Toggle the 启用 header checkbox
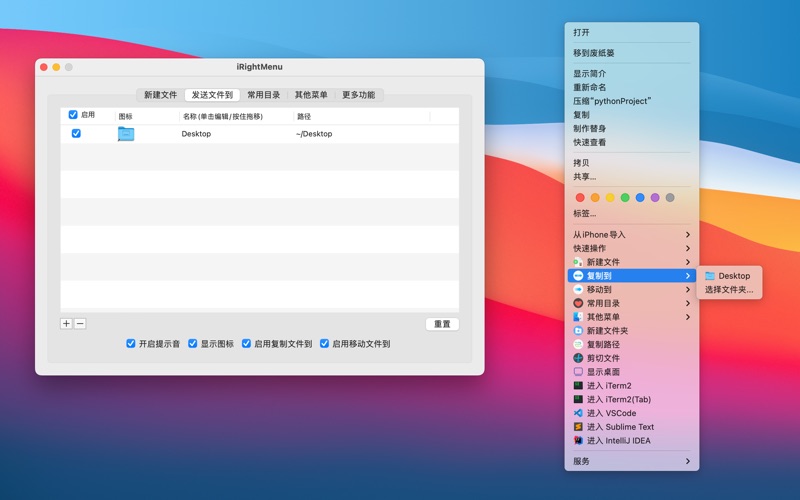Viewport: 800px width, 500px height. click(73, 115)
